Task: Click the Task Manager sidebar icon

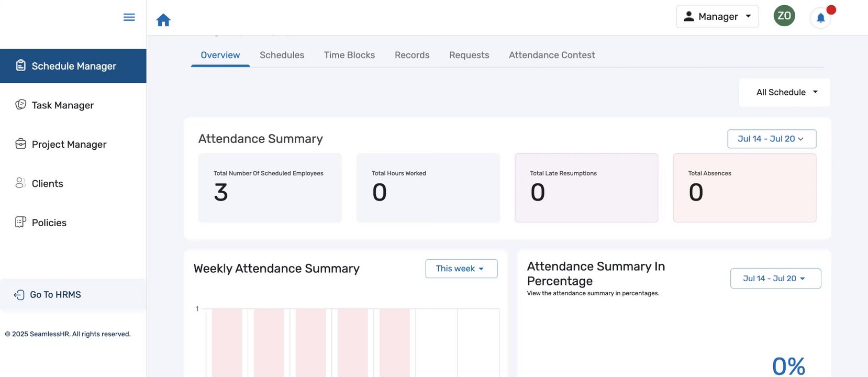Action: pos(20,105)
